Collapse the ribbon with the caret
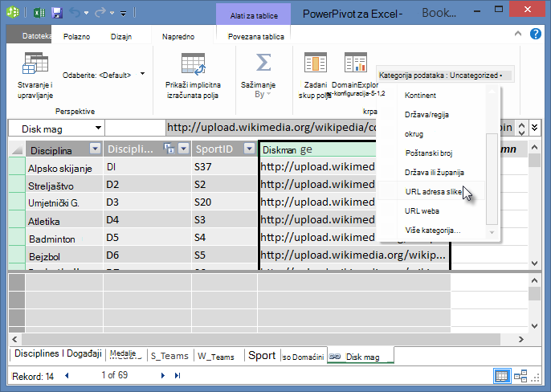 517,34
